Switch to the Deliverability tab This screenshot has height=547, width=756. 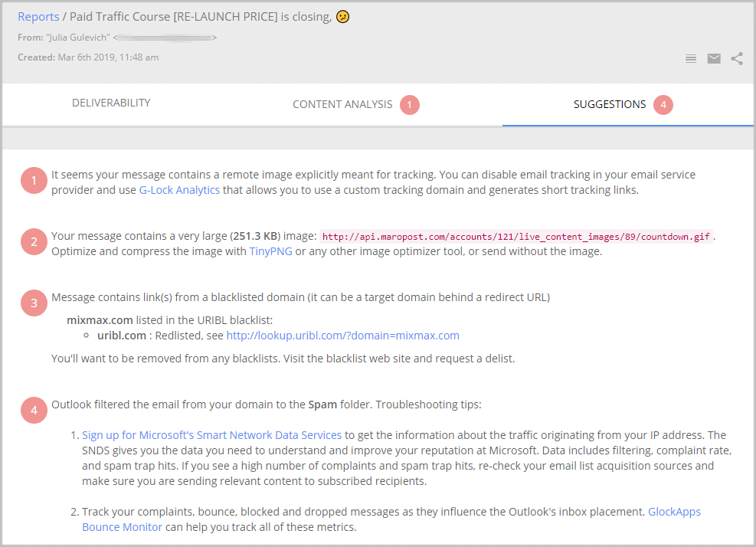(x=111, y=103)
